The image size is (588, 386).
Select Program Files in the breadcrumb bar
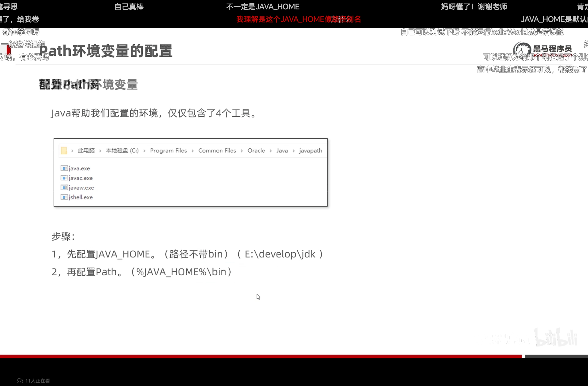(x=168, y=150)
